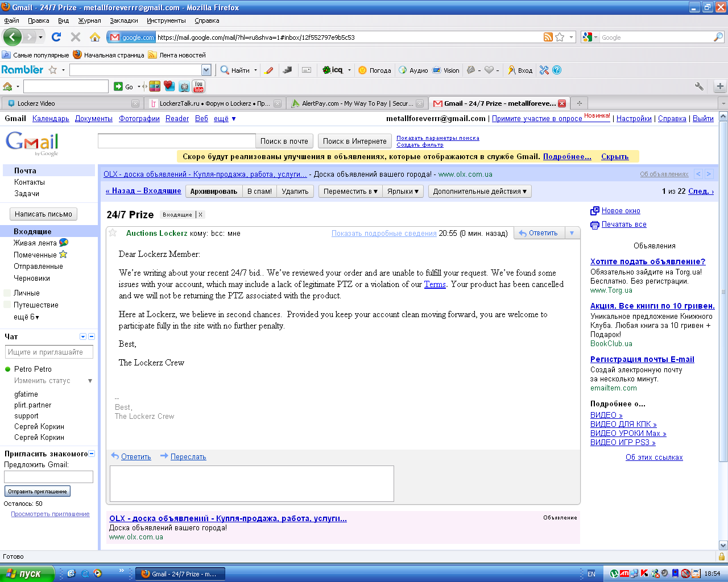Click Показать подробные сведения link
Screen dimensions: 728x582
click(x=384, y=233)
